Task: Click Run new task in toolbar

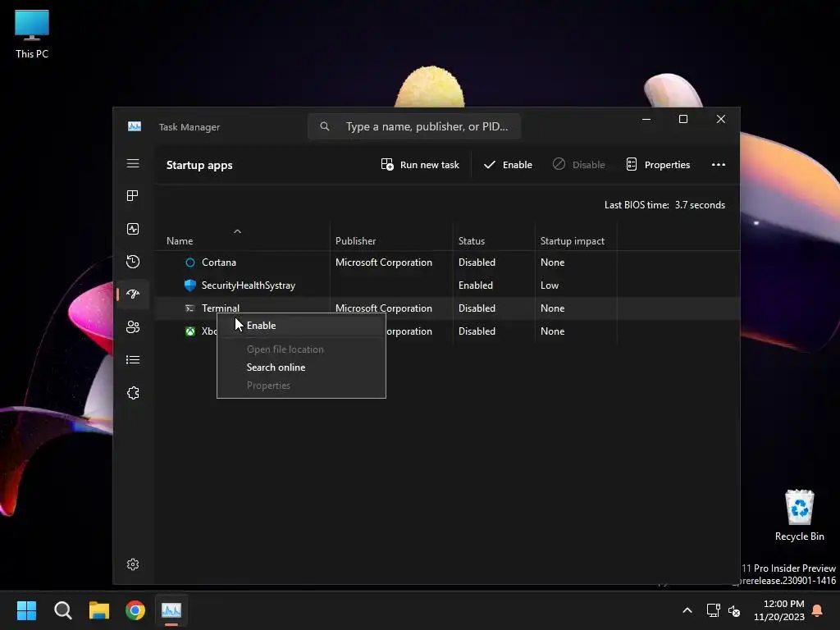Action: [x=420, y=165]
